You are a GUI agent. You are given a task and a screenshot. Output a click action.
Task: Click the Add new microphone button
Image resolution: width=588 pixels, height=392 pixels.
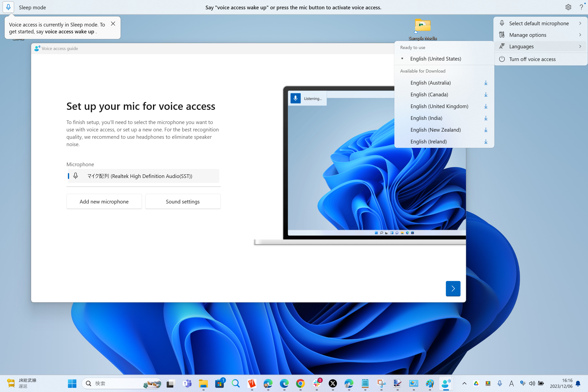click(104, 202)
